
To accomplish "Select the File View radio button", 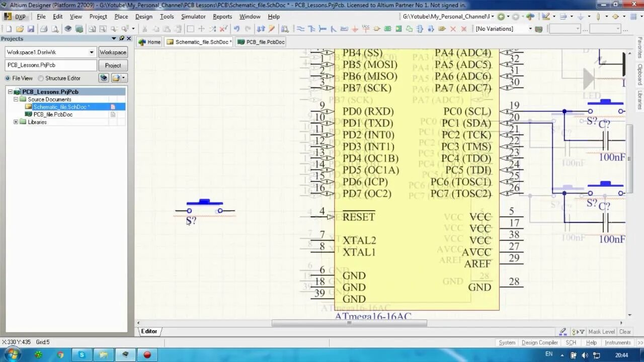I will pos(8,78).
